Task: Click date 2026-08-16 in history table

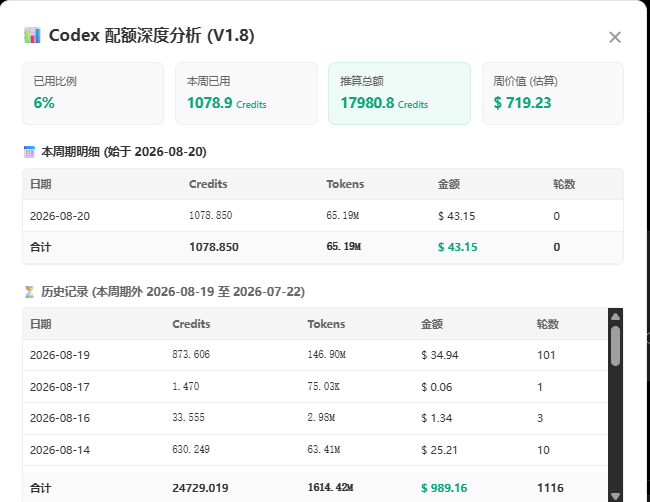Action: point(60,418)
